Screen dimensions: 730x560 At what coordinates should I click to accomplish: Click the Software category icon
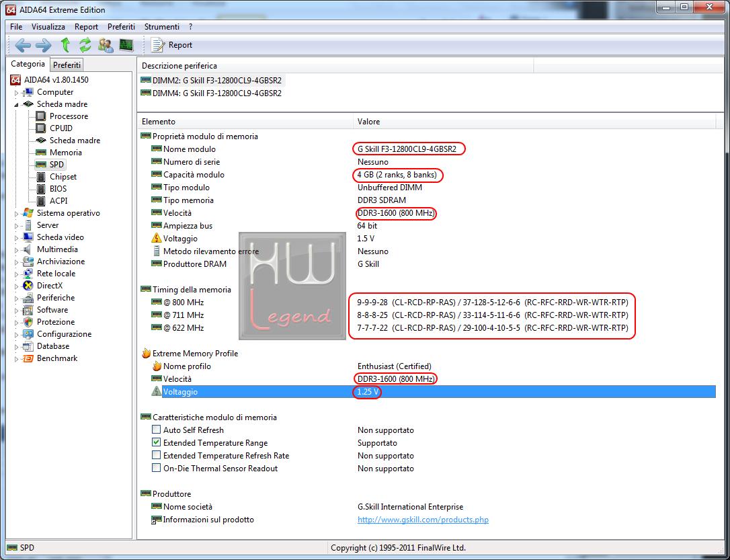pyautogui.click(x=28, y=309)
